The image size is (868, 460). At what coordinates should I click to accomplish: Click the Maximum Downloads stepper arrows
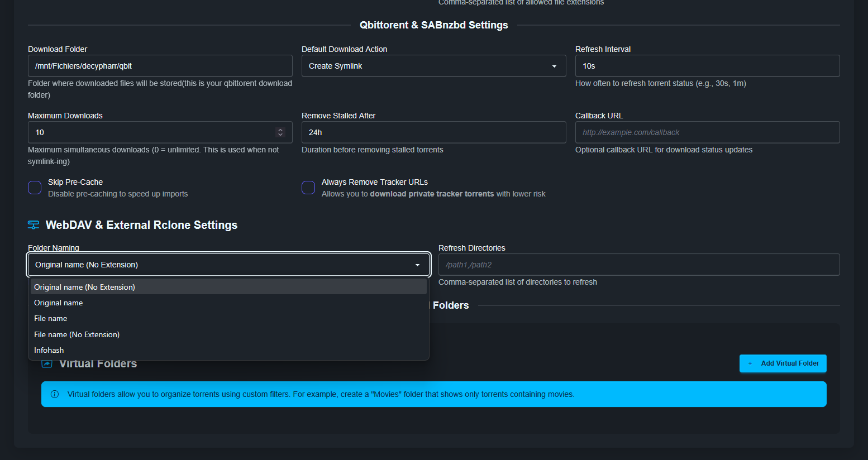point(280,132)
